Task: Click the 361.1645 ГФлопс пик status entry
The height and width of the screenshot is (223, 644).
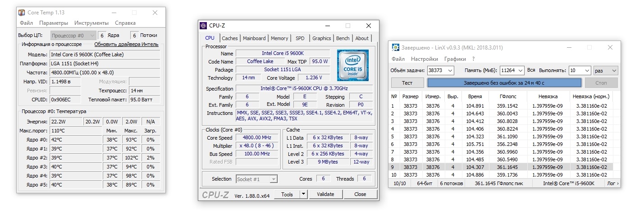Action: point(498,183)
